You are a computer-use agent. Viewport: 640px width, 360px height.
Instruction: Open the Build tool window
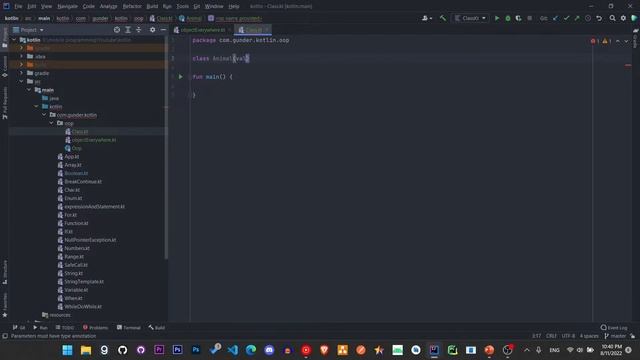(x=157, y=327)
